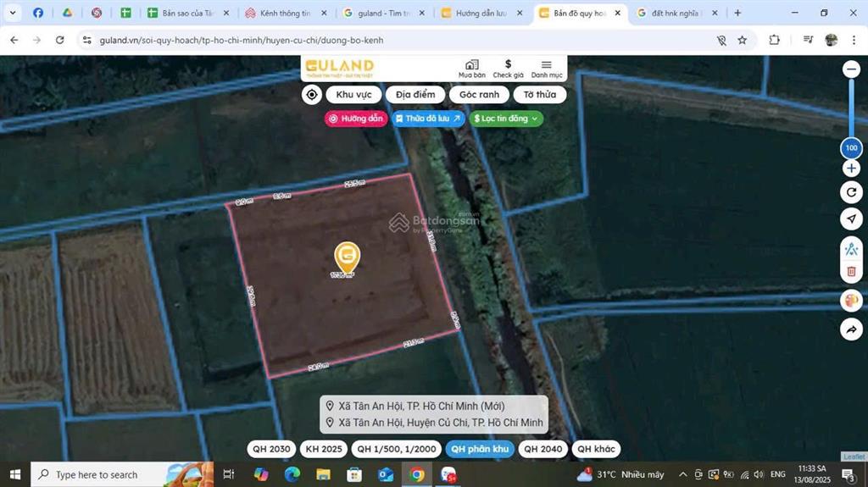Click the opacity slider handle showing 100
The image size is (868, 487).
[x=851, y=148]
